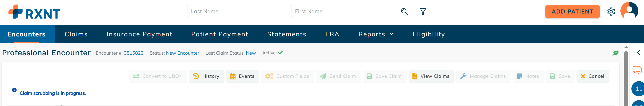Click the Events calendar button

coord(242,76)
